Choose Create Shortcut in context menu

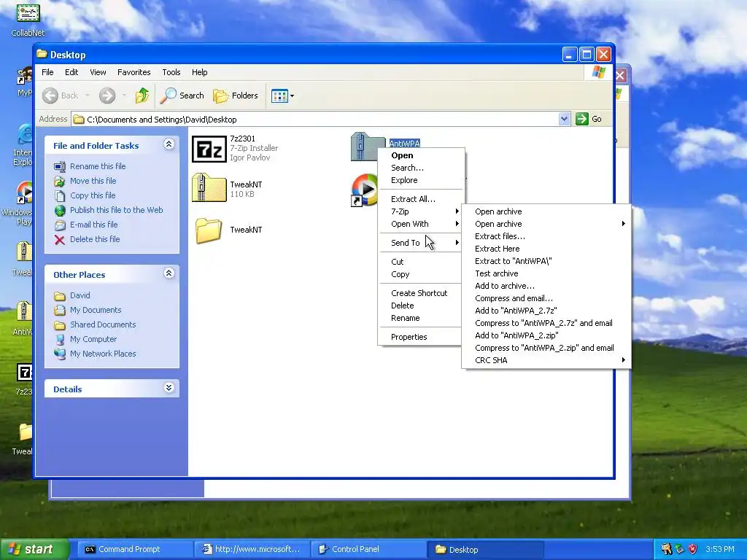(420, 293)
